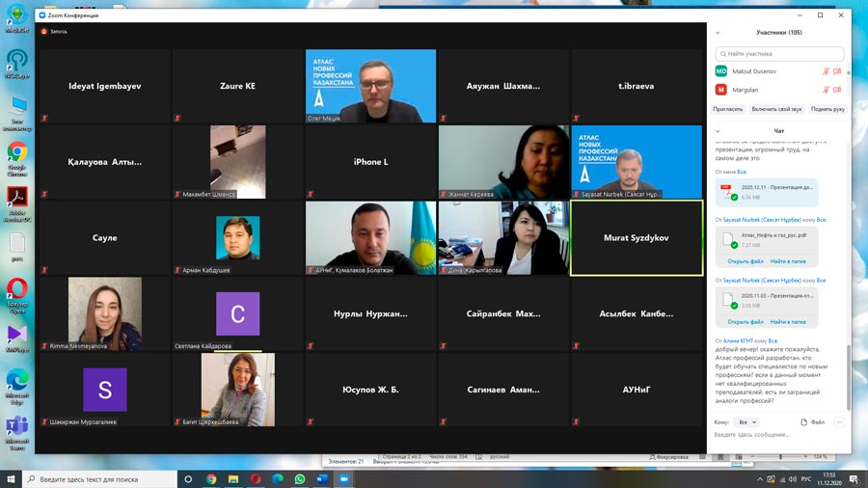Click Арман Кабдушев's profile photo tile
Viewport: 868px width, 488px height.
click(x=237, y=238)
